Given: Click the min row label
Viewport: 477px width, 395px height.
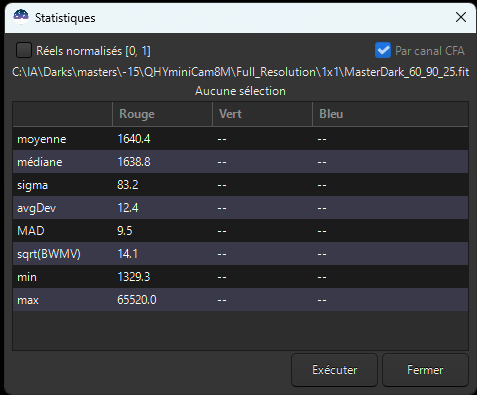Looking at the screenshot, I should tap(27, 277).
